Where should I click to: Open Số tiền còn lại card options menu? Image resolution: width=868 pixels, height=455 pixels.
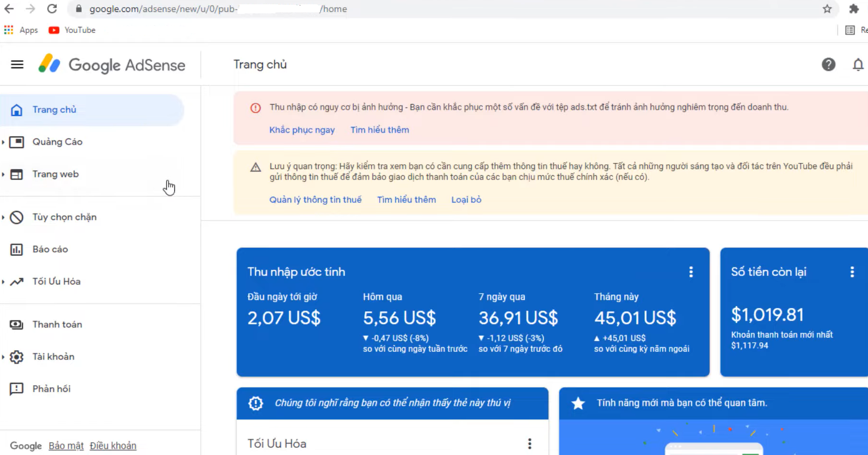852,272
